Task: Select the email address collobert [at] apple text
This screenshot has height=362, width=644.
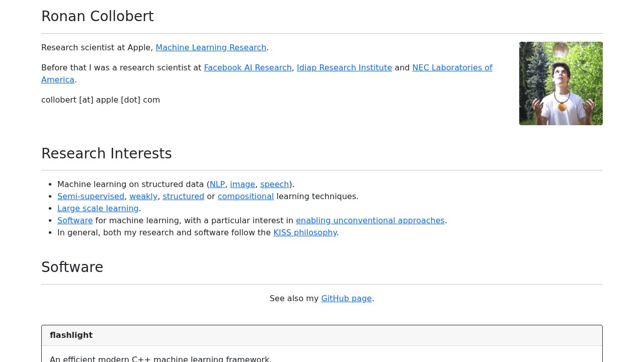Action: pos(101,100)
